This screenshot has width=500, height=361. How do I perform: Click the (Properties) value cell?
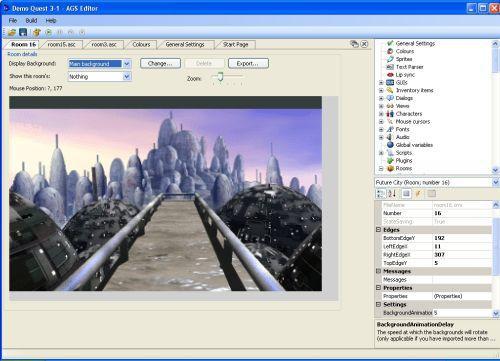click(462, 296)
